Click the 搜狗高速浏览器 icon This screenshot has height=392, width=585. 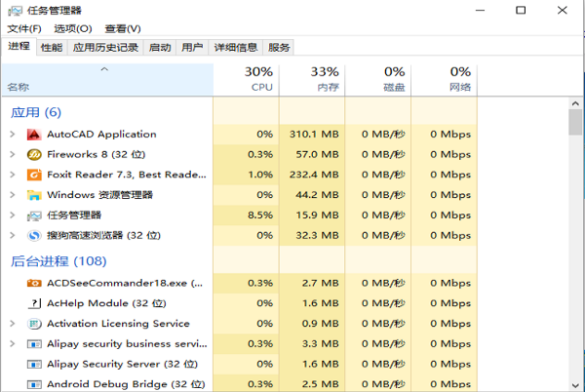[x=33, y=235]
